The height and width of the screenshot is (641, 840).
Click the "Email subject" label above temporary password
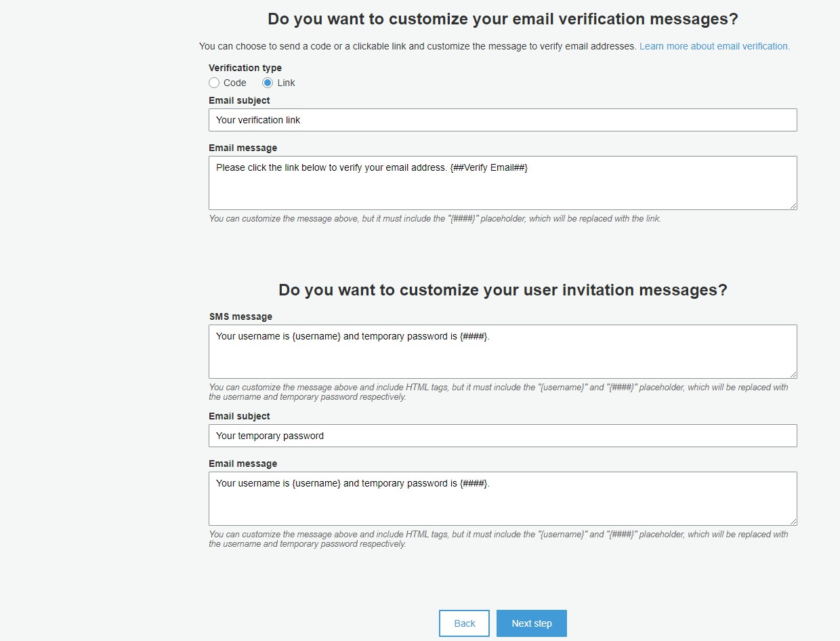click(x=239, y=416)
